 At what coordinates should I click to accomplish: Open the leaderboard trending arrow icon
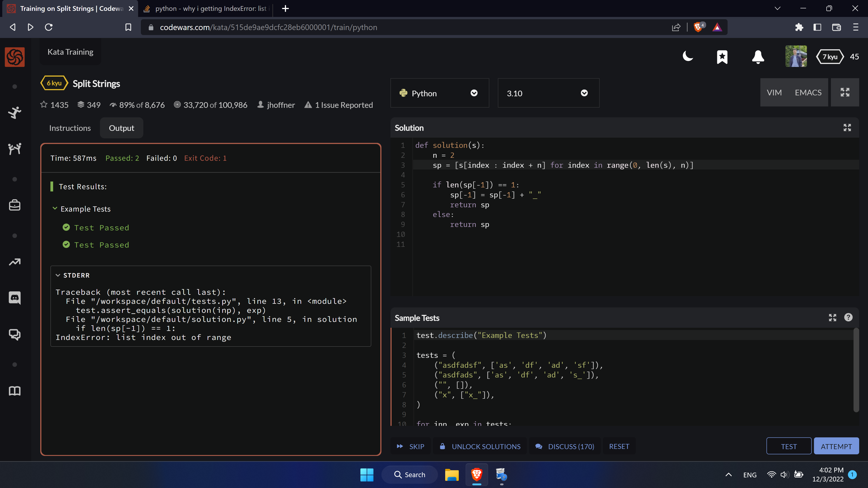[x=14, y=262]
